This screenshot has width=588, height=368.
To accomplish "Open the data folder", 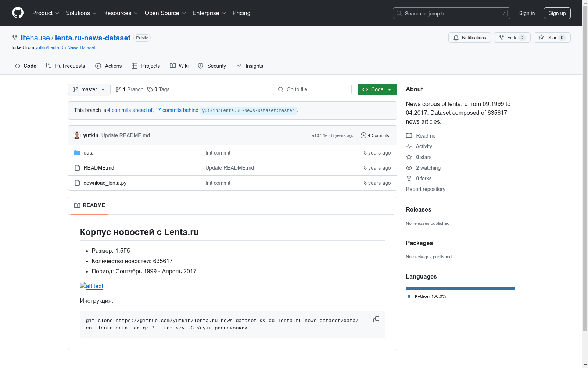I will [89, 153].
